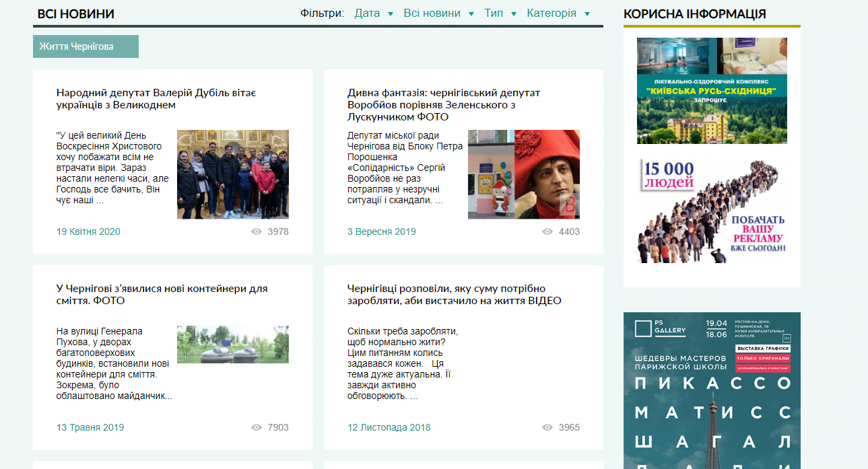Open the Київська Русь-Східниця resort banner
Screen dimensions: 868x469
point(712,91)
